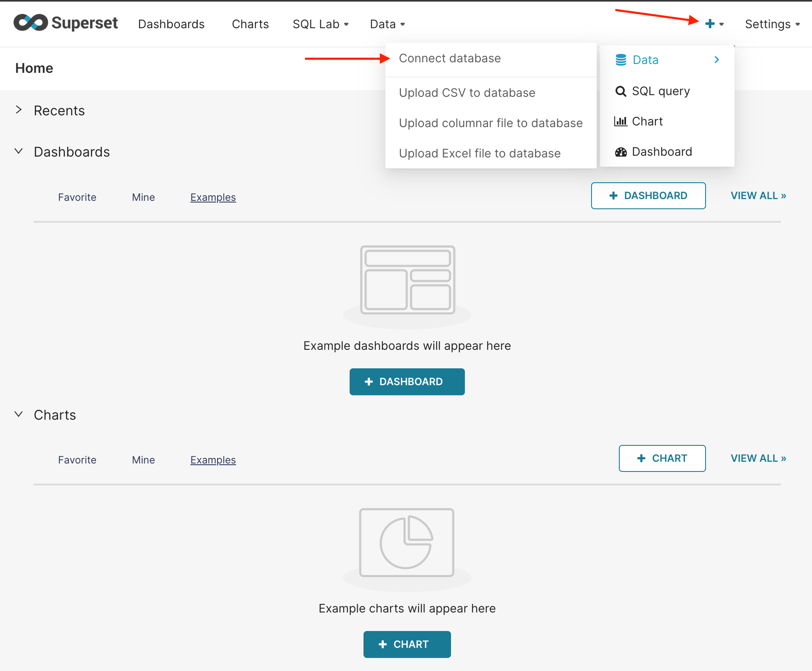
Task: Choose Upload CSV to database
Action: pyautogui.click(x=467, y=93)
